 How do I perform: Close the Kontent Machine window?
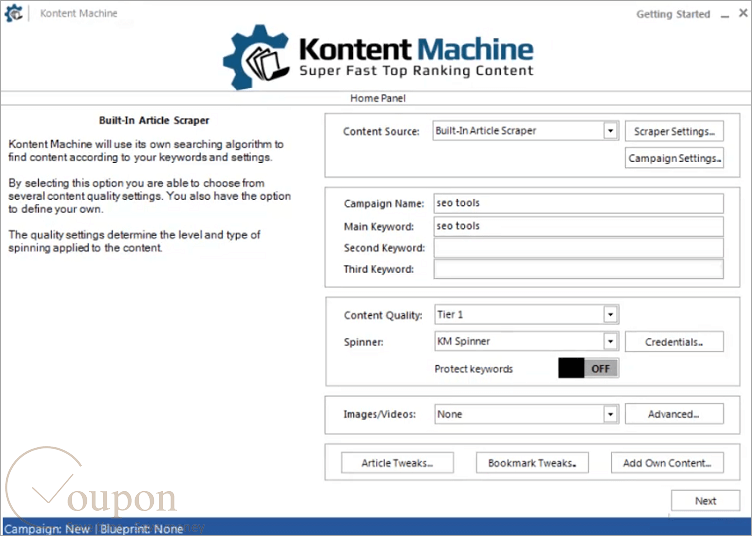743,13
